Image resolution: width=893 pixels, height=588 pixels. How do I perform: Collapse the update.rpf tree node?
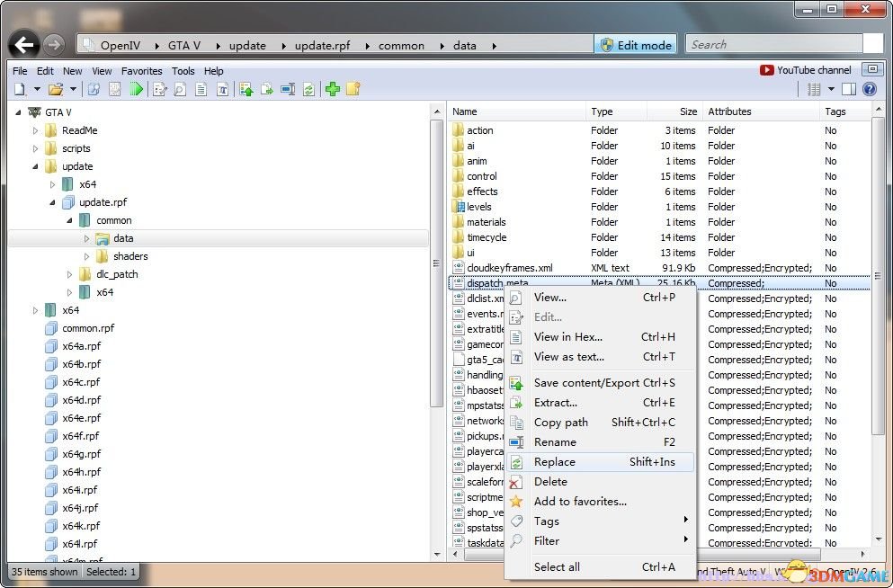(52, 202)
